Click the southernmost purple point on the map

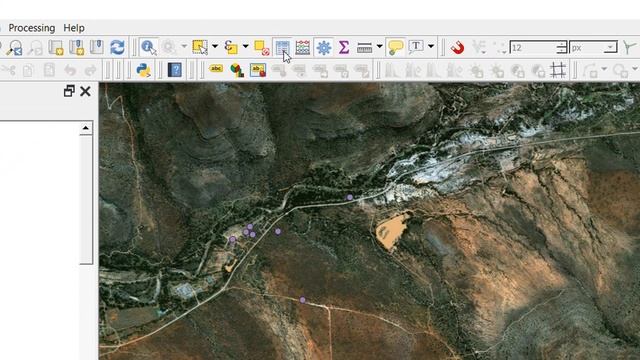(302, 300)
